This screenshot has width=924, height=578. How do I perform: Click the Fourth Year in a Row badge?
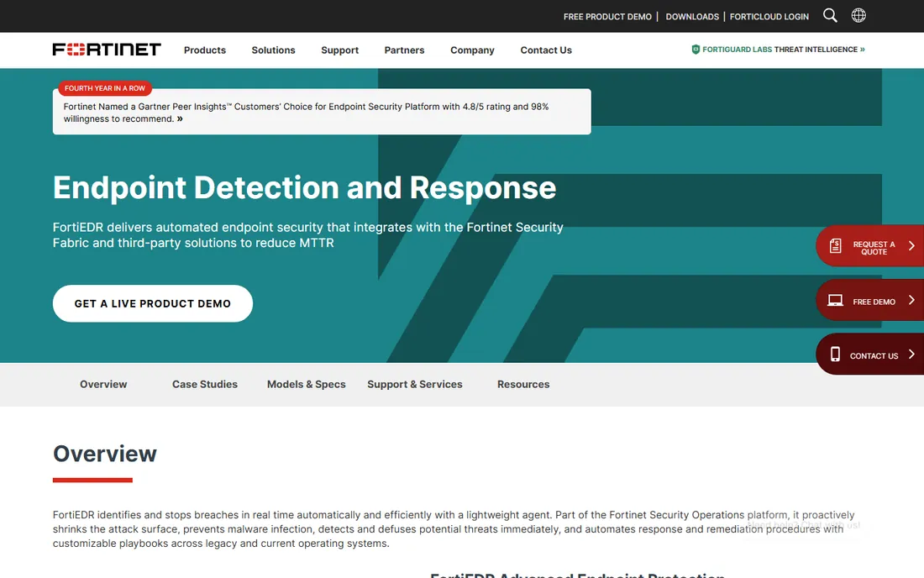pos(105,88)
